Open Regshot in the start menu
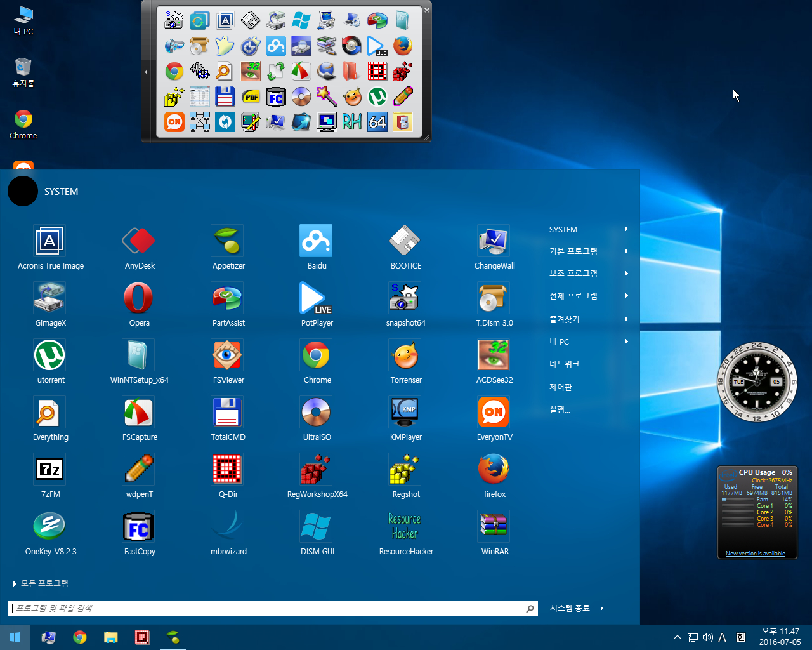Viewport: 812px width, 650px height. pyautogui.click(x=406, y=476)
